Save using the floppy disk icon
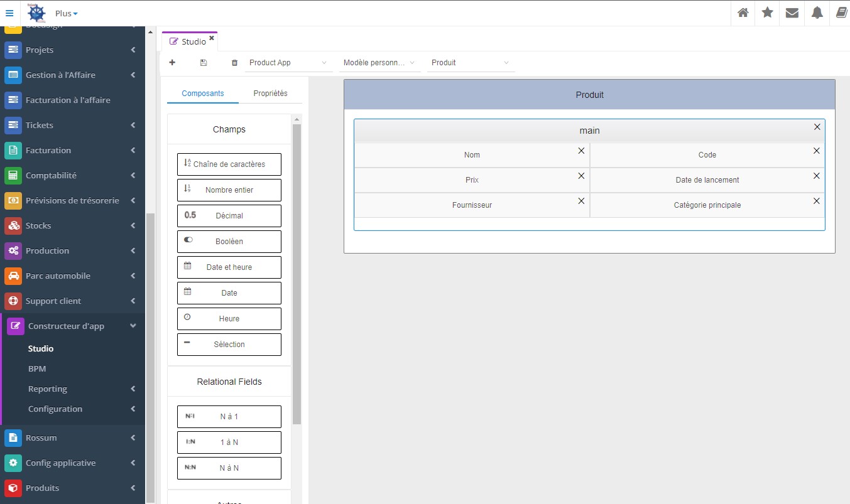 click(204, 63)
